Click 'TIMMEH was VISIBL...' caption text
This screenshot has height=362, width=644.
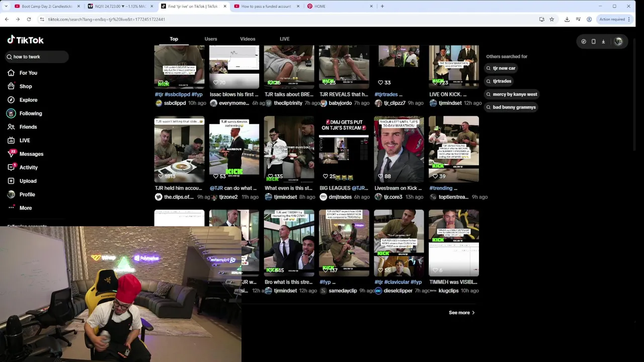(x=454, y=282)
